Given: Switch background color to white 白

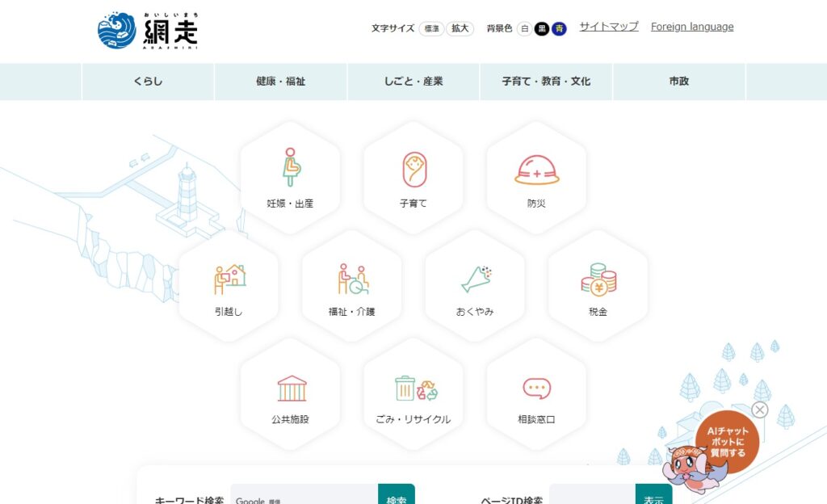Looking at the screenshot, I should tap(525, 28).
